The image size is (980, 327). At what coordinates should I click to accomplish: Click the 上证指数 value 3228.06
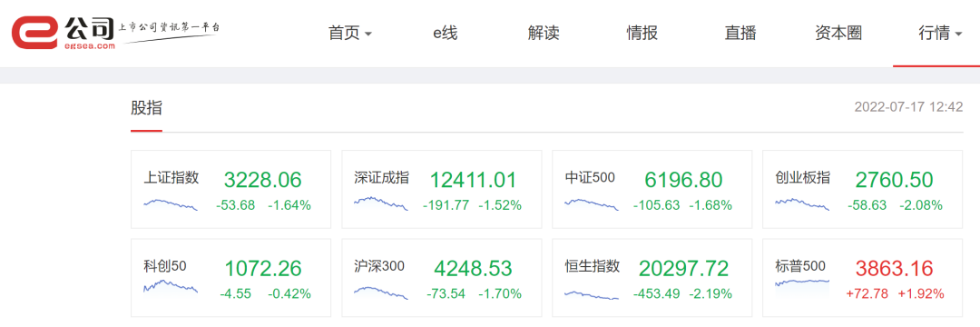coord(262,180)
